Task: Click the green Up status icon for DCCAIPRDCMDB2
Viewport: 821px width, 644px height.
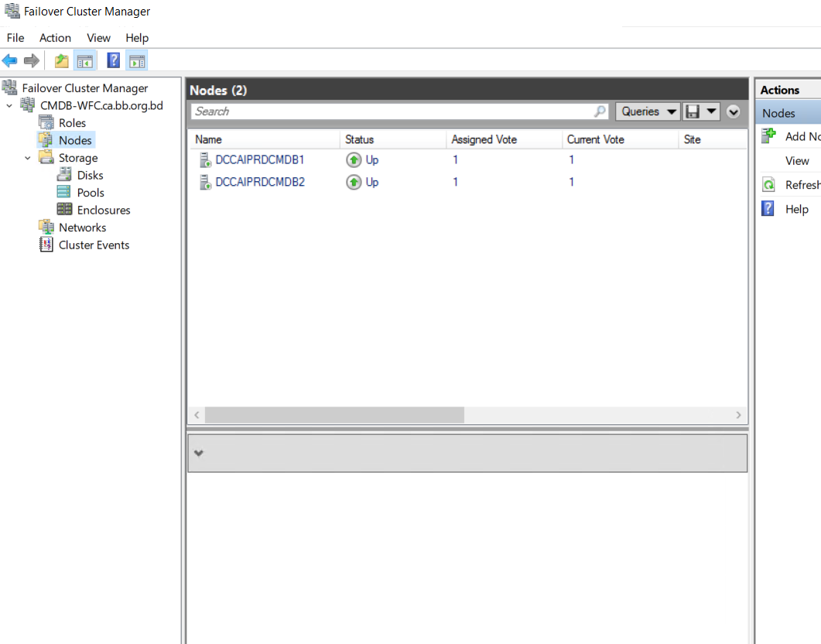Action: (x=354, y=182)
